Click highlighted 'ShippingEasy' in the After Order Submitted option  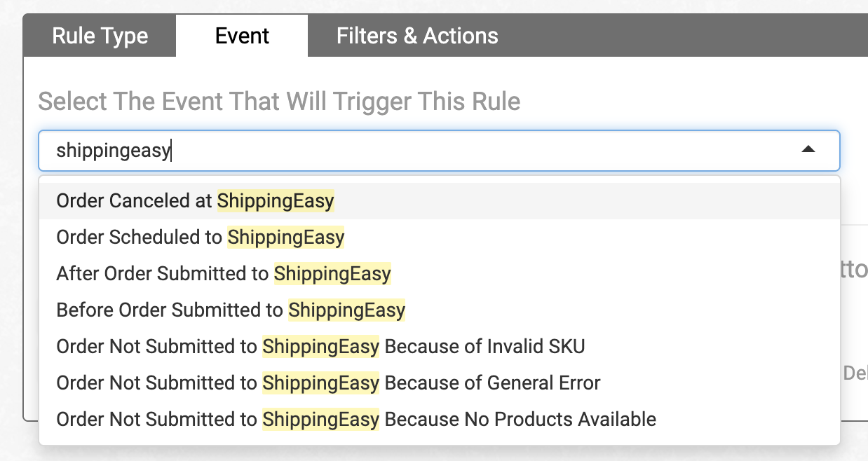pos(332,274)
